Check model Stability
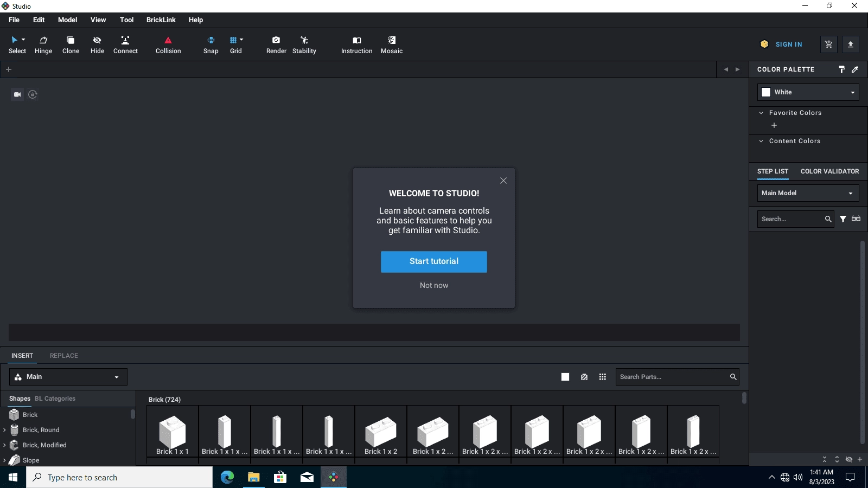 click(x=304, y=45)
